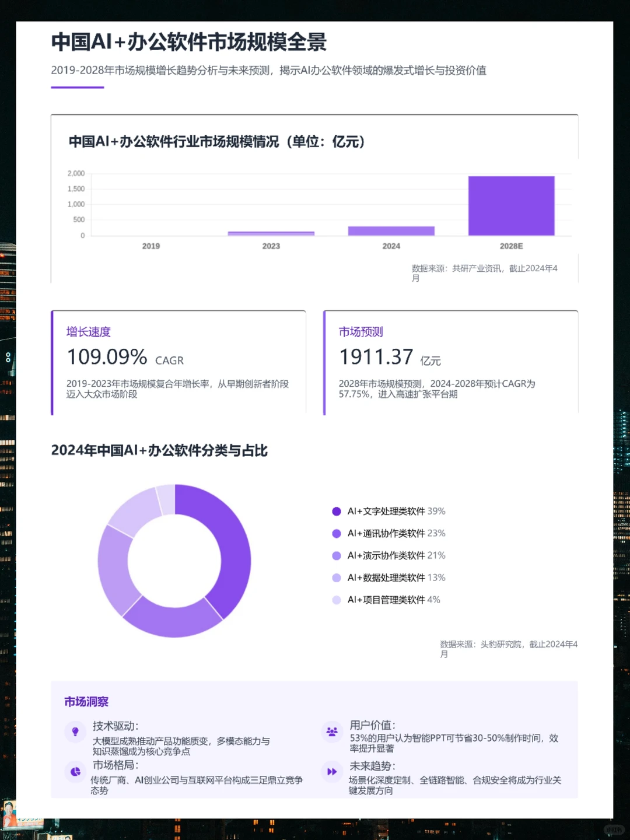630x840 pixels.
Task: Click the legend dot for AI+数据处理类软件 13%
Action: click(336, 577)
